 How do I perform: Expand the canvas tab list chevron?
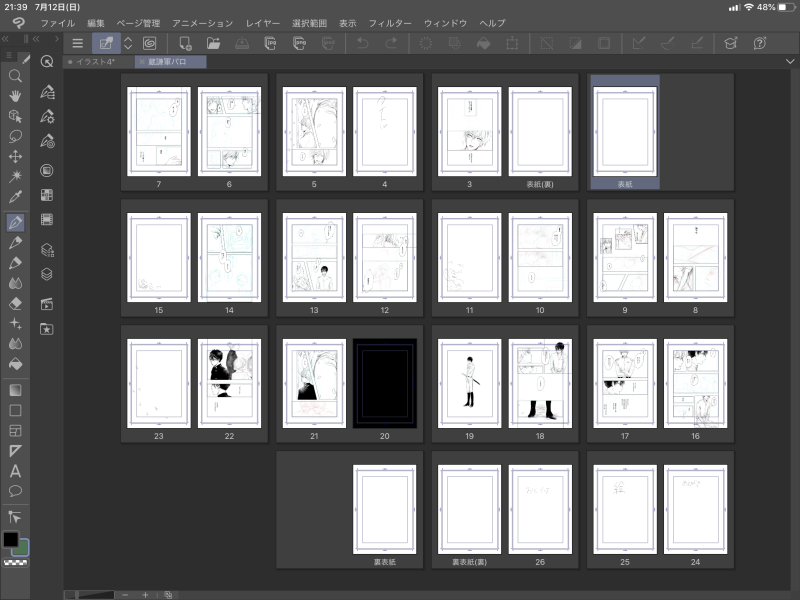coord(790,62)
